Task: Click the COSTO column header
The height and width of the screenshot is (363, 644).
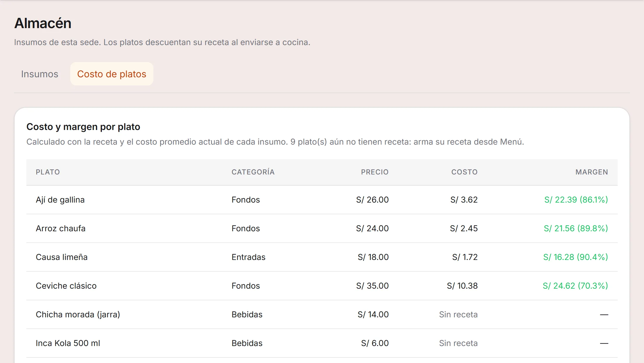Action: click(x=464, y=172)
